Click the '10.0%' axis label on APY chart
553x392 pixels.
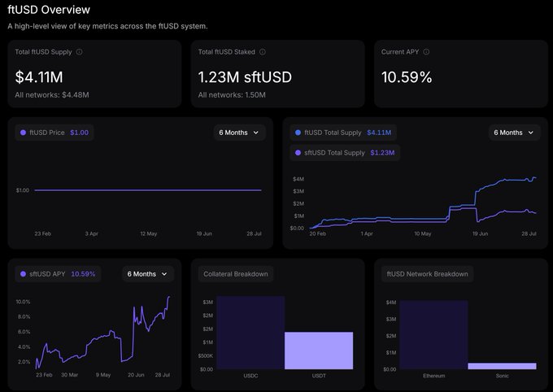23,302
